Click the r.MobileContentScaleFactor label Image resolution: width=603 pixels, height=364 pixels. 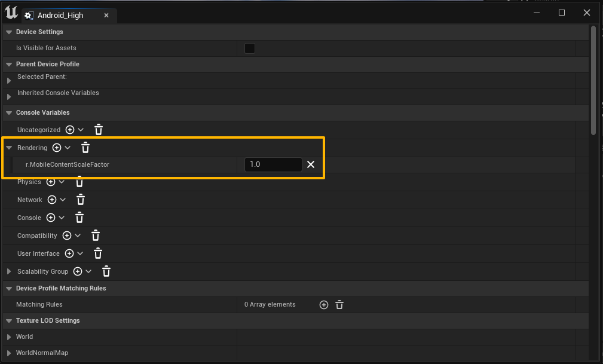[68, 164]
